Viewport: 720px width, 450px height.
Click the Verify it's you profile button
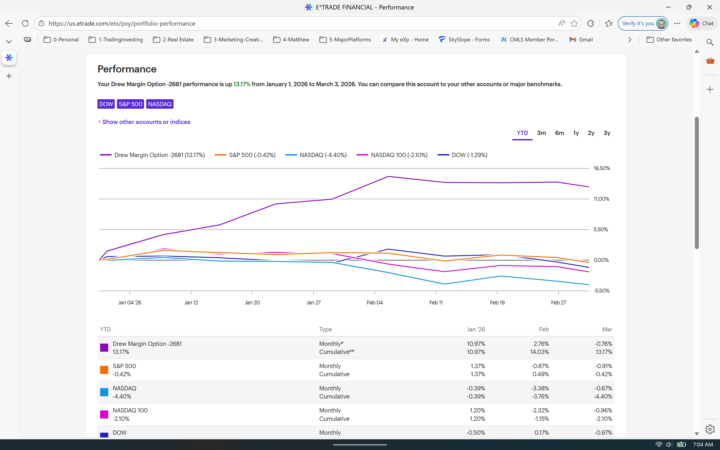pos(643,23)
